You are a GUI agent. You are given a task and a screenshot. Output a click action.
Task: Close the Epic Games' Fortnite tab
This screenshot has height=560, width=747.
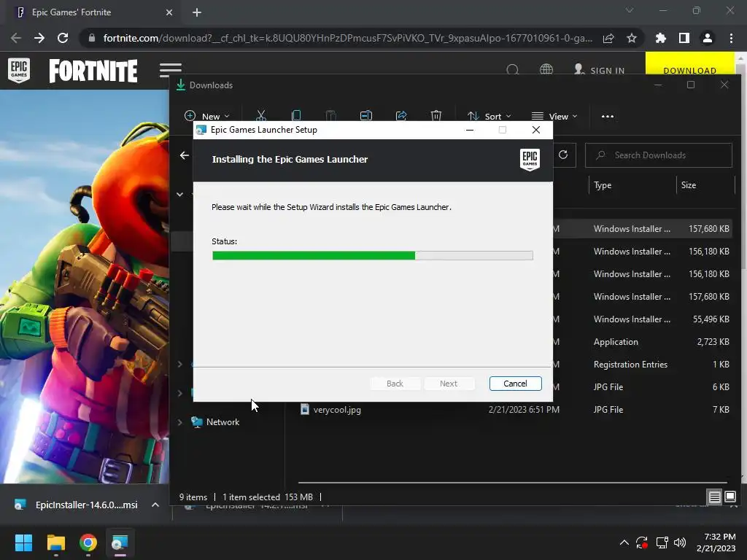[169, 12]
